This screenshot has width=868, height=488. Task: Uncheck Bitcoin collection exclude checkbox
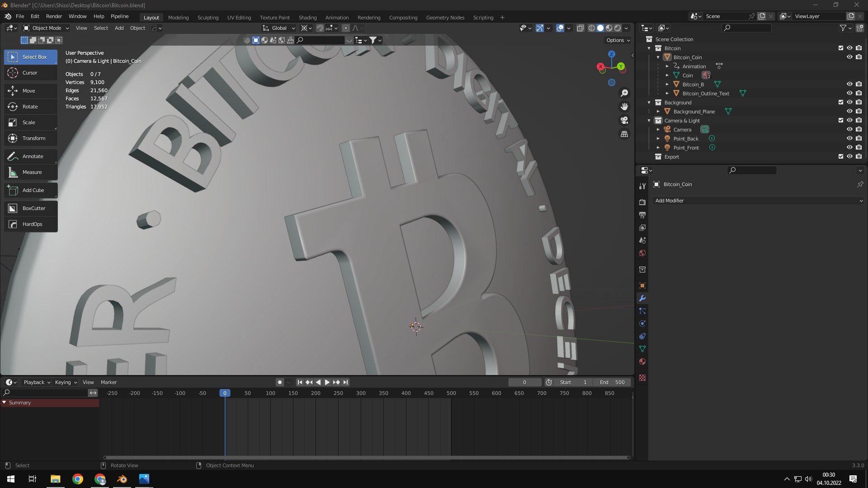click(841, 48)
